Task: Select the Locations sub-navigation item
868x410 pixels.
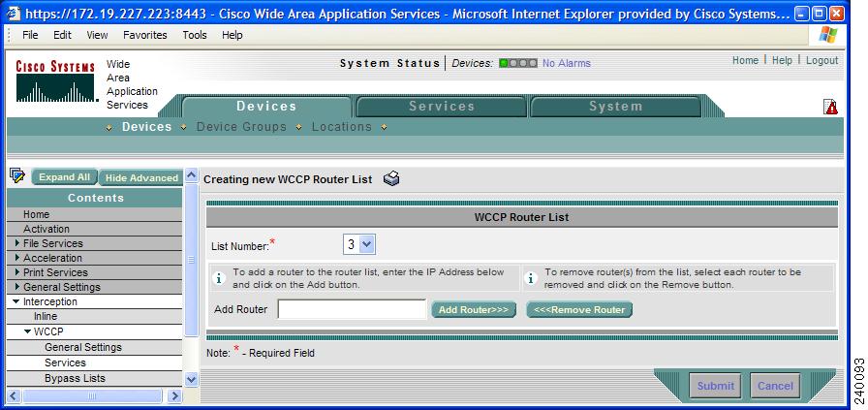Action: click(x=342, y=127)
